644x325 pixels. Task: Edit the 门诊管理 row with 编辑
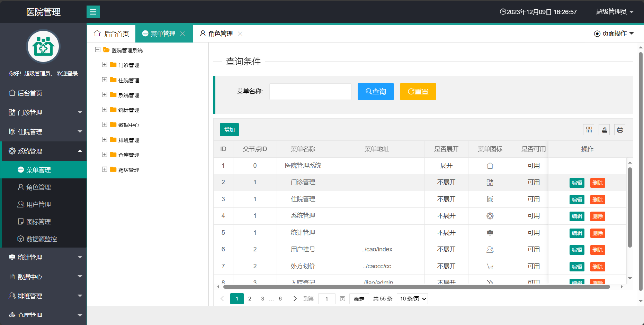[577, 183]
